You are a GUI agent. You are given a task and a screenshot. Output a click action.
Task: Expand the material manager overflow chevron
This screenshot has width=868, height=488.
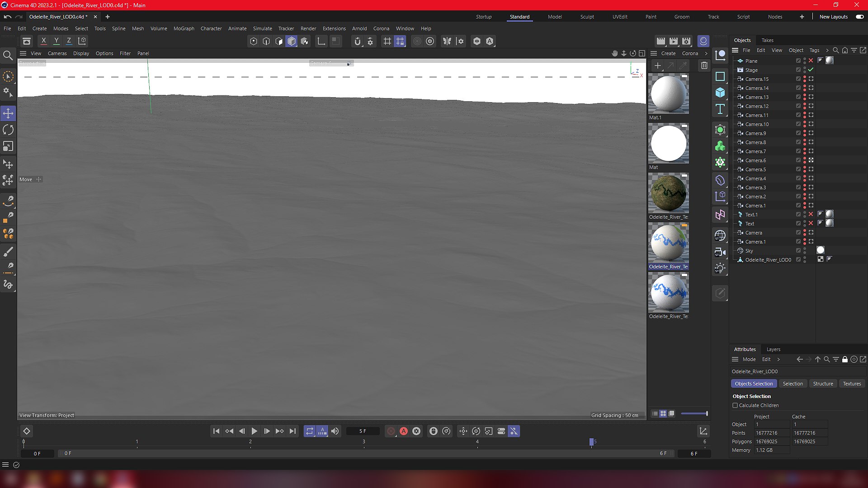pyautogui.click(x=706, y=53)
